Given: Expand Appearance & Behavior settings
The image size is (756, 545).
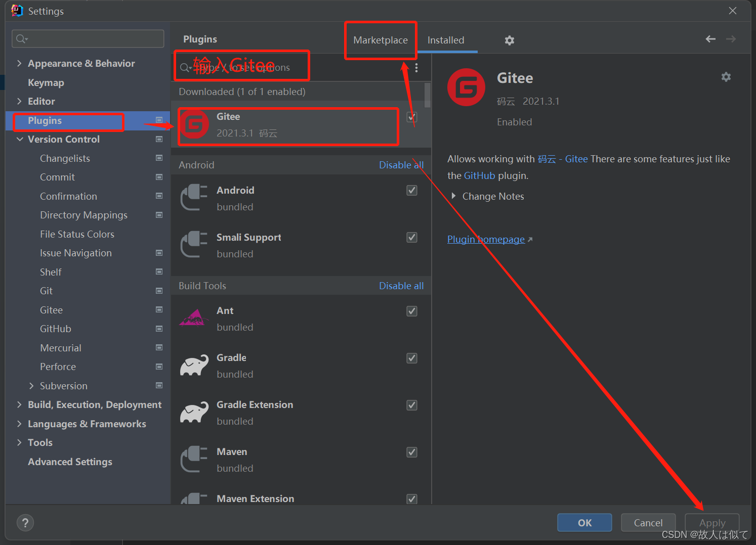Looking at the screenshot, I should click(19, 63).
